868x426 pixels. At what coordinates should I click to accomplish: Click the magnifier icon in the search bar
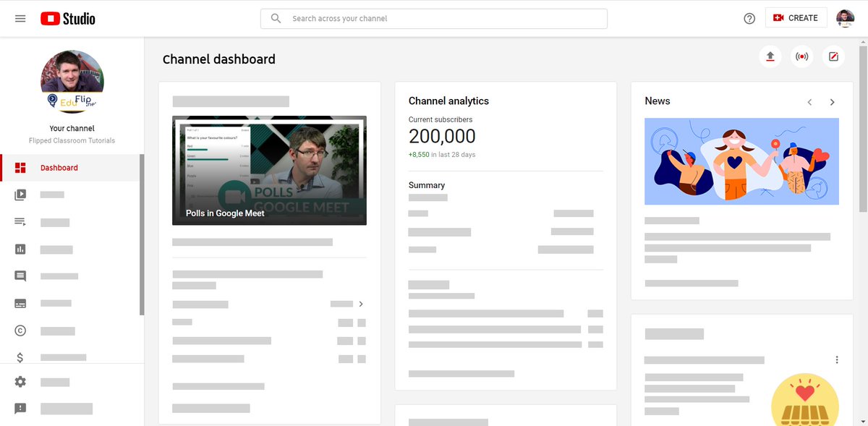276,18
